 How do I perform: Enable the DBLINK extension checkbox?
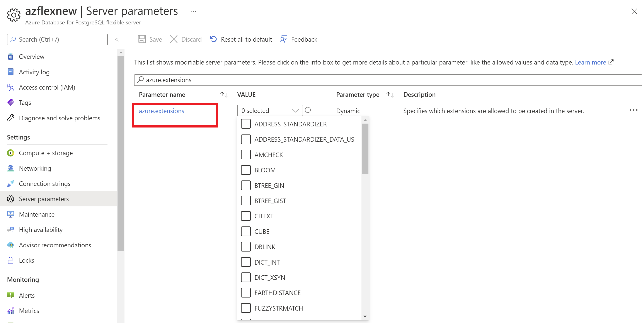(245, 247)
